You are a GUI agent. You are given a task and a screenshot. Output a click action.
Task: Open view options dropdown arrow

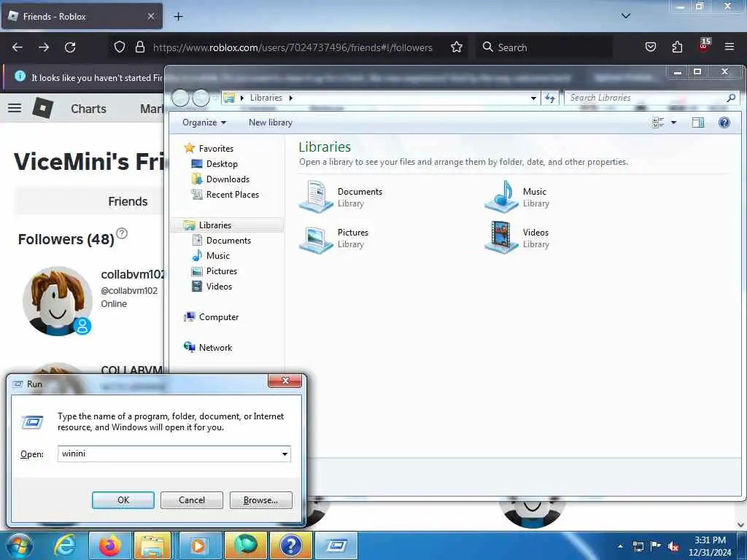point(673,122)
